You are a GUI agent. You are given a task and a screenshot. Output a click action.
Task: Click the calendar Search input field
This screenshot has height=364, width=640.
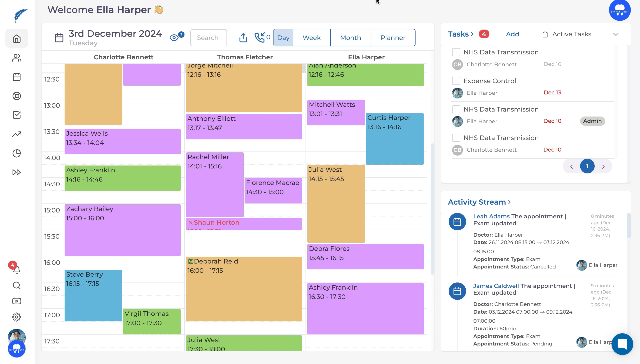[x=208, y=38]
